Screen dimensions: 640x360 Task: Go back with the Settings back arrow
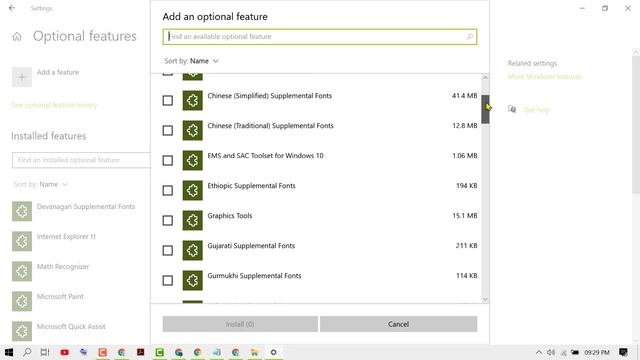[12, 8]
